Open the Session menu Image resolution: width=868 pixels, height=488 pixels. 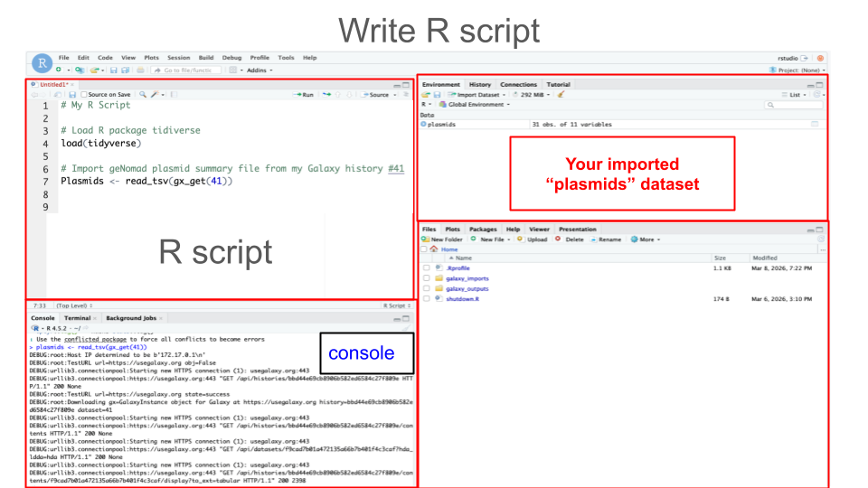[x=178, y=58]
